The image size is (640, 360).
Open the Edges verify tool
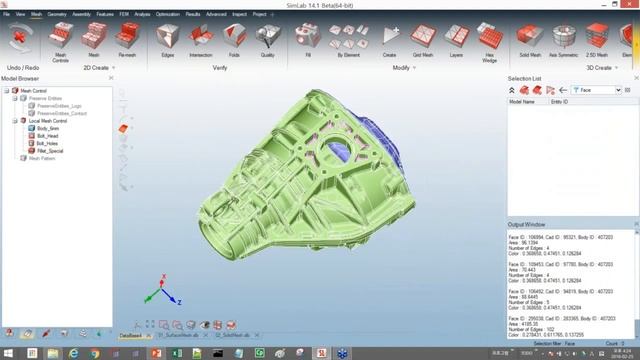pos(168,40)
